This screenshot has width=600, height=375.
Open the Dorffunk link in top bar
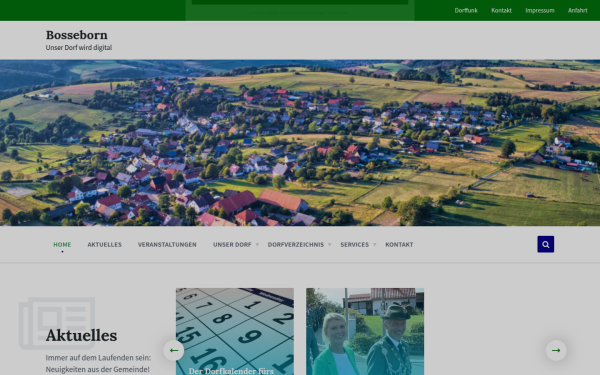466,10
